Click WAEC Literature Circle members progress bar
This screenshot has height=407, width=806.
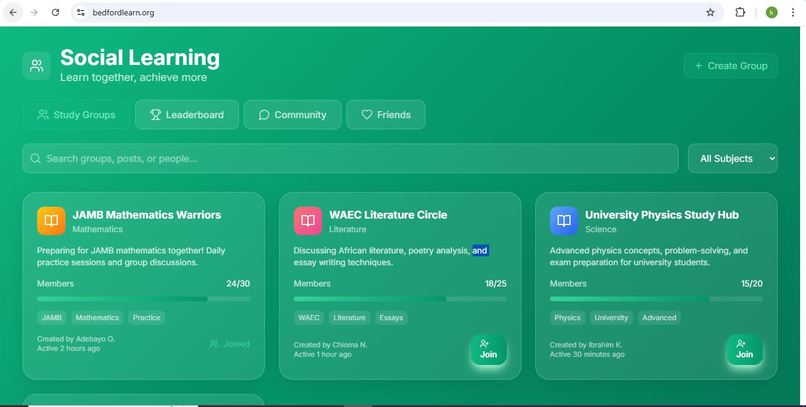(x=400, y=299)
